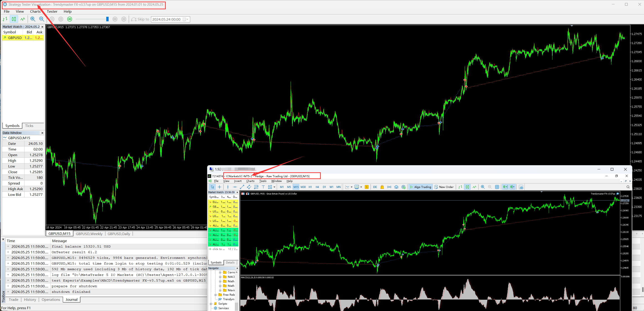
Task: Switch tester chart to bar chart
Action: (x=5, y=19)
